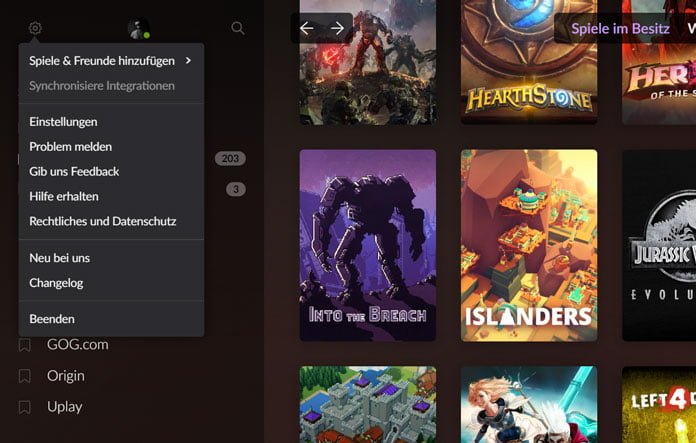
Task: Choose Gib uns Feedback
Action: tap(74, 172)
